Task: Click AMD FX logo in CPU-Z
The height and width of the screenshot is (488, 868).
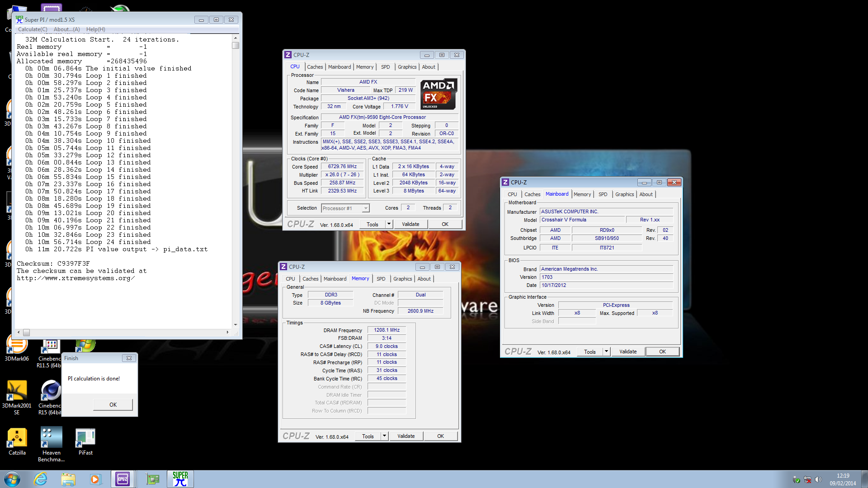Action: 439,94
